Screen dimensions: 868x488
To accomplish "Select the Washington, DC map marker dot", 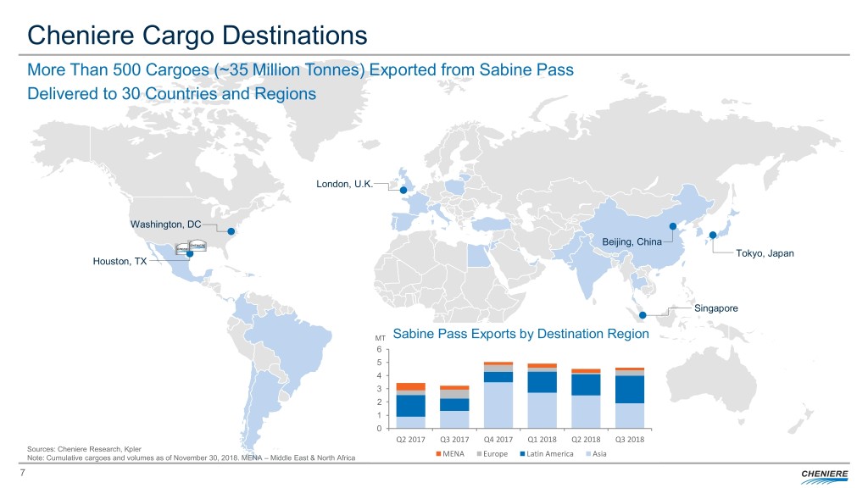I will pos(231,230).
